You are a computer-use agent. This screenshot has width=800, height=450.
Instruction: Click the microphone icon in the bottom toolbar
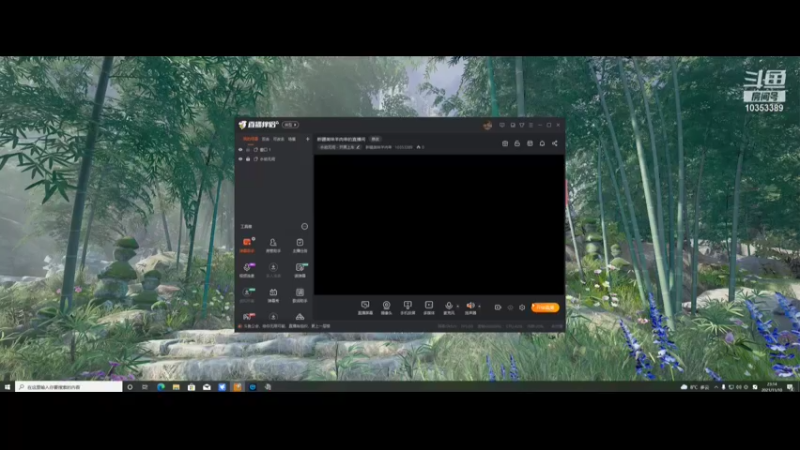click(448, 305)
